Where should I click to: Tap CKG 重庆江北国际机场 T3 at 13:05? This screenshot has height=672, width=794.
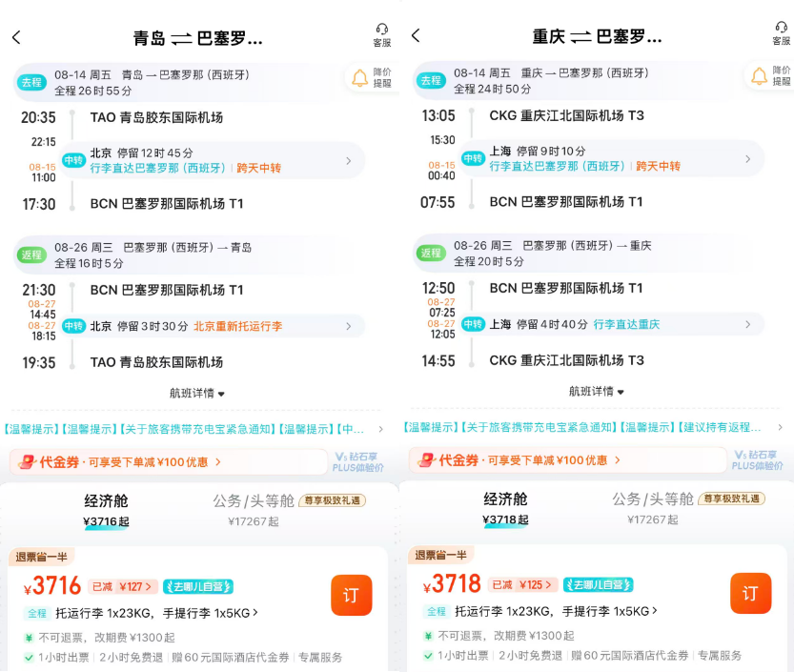566,115
